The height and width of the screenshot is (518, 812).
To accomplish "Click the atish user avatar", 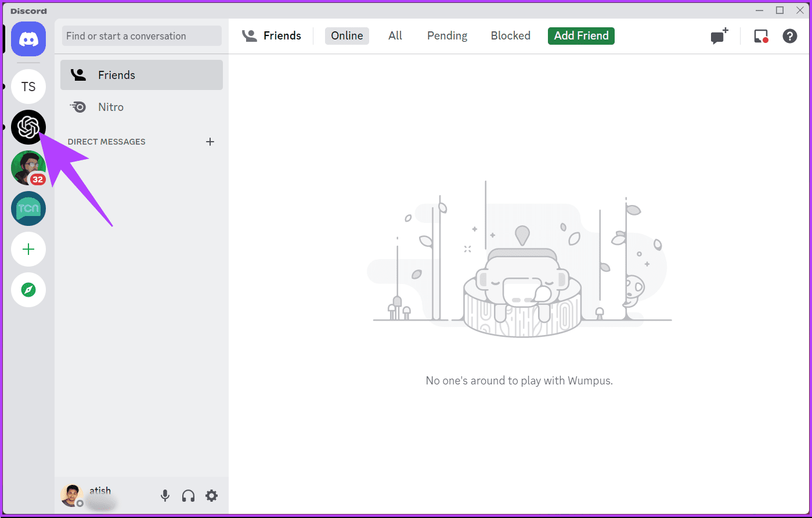I will pos(72,495).
